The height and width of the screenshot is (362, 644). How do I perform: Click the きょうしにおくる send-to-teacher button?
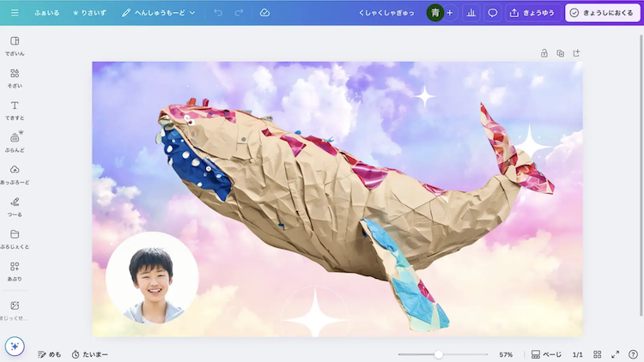point(599,13)
